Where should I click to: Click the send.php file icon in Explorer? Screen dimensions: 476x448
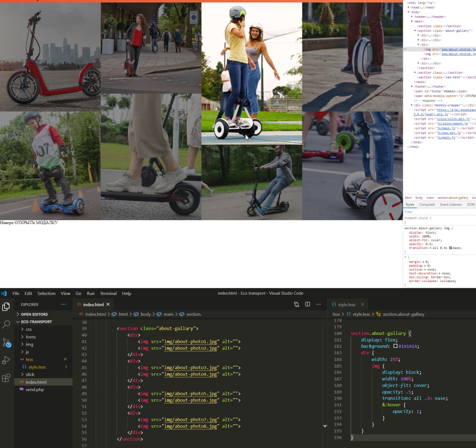[22, 389]
